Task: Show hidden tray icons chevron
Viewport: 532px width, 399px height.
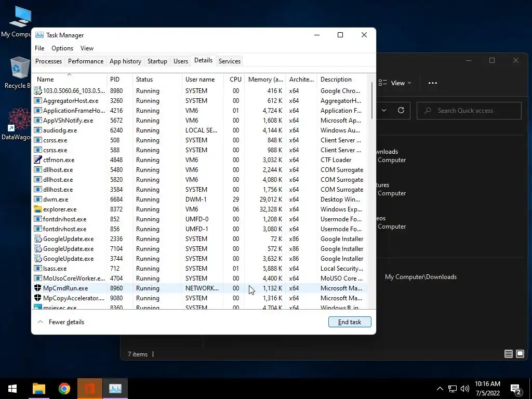Action: click(x=440, y=389)
